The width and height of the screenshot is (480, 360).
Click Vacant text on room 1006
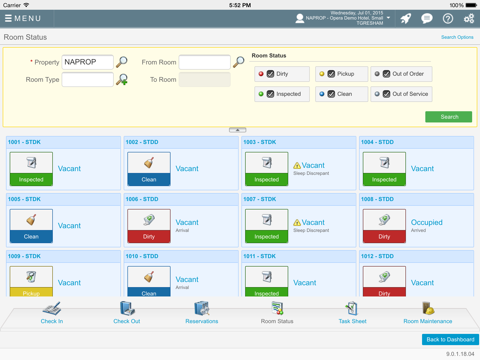click(x=187, y=222)
